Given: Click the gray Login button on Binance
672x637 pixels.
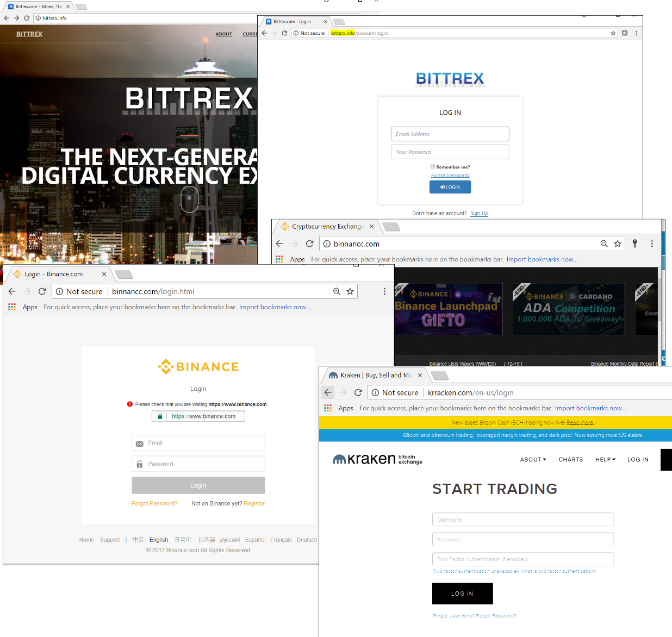Looking at the screenshot, I should pyautogui.click(x=198, y=485).
